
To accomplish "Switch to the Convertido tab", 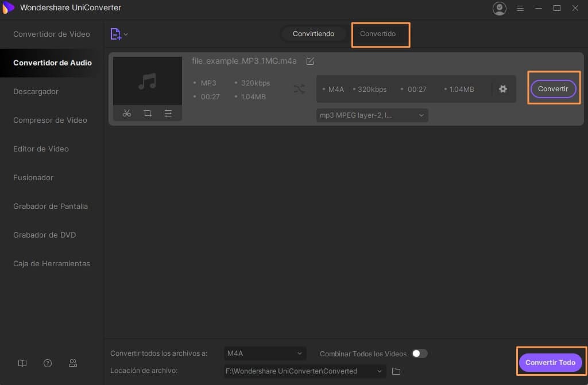I will pos(378,34).
